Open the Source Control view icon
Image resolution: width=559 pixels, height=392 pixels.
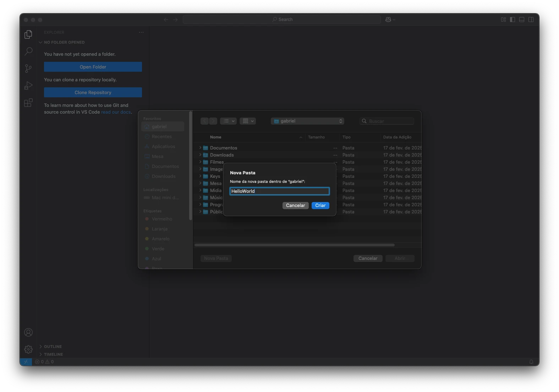tap(28, 69)
